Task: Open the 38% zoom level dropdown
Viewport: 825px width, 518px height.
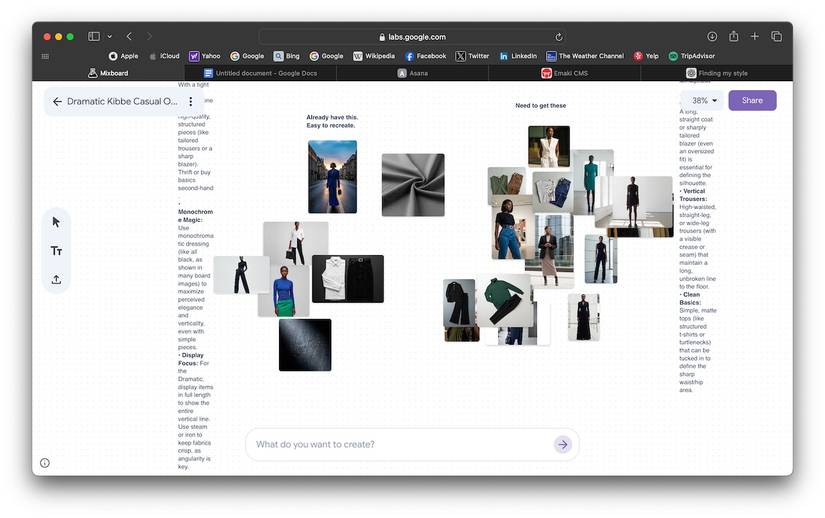Action: click(x=703, y=100)
